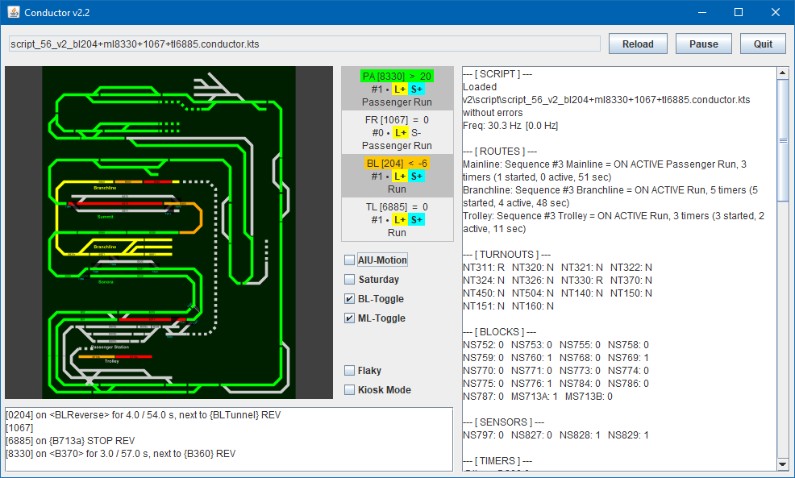Click the S+ sound indicator for BL 204

[x=416, y=175]
